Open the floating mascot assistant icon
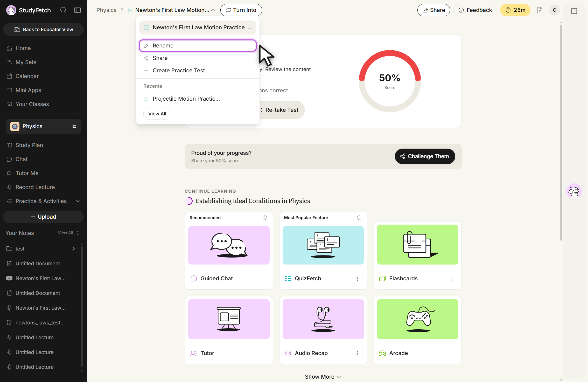Screen dimensions: 588x382 pyautogui.click(x=574, y=191)
